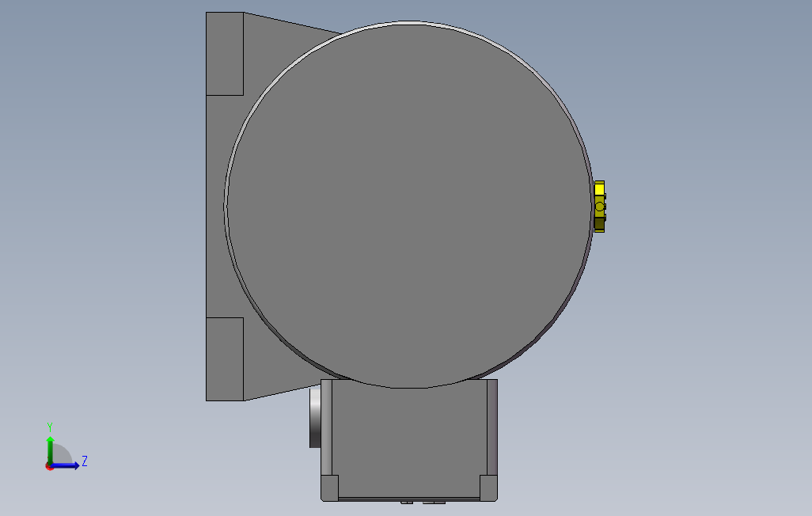812x516 pixels.
Task: Click the red origin ball of the triad
Action: (x=50, y=467)
